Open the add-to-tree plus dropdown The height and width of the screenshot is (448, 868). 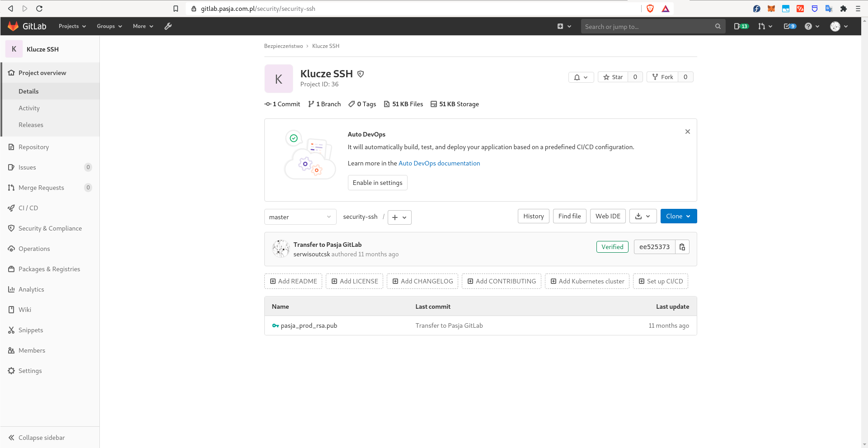(x=399, y=217)
